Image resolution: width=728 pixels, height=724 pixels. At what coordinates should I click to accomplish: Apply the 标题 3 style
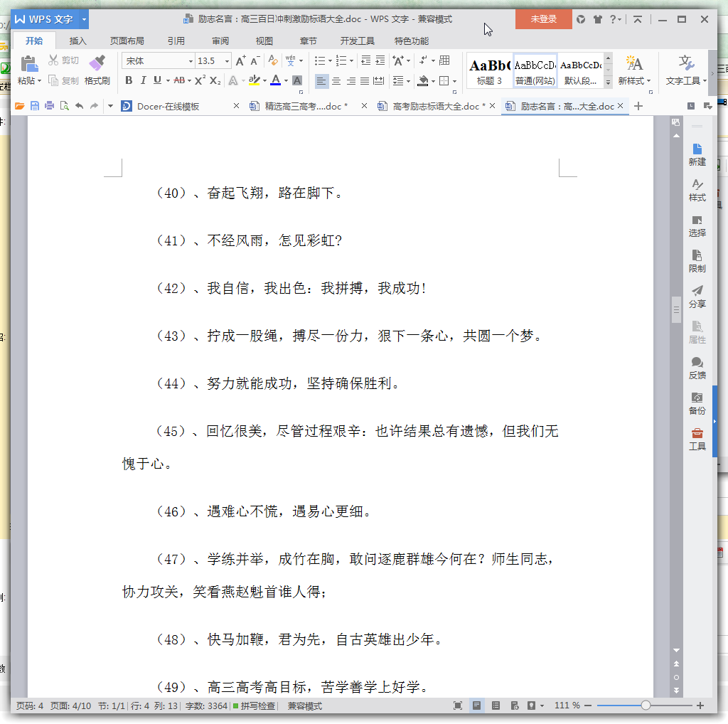[x=489, y=70]
